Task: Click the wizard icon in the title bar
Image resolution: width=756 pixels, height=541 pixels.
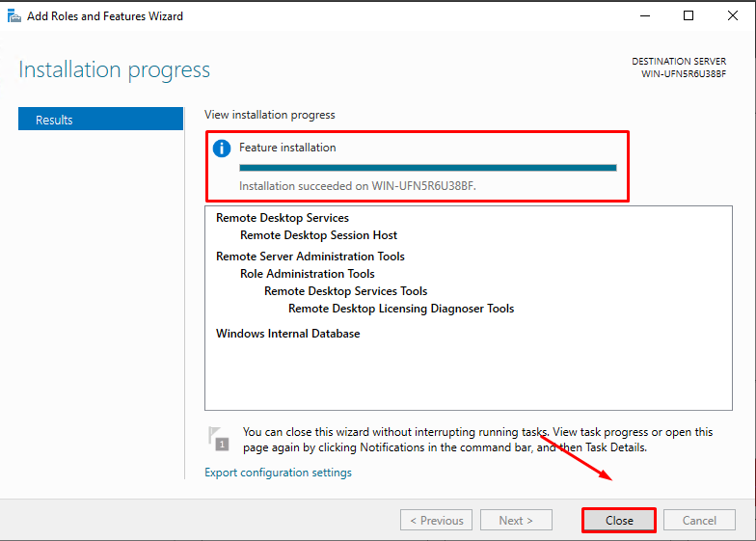Action: pos(13,16)
